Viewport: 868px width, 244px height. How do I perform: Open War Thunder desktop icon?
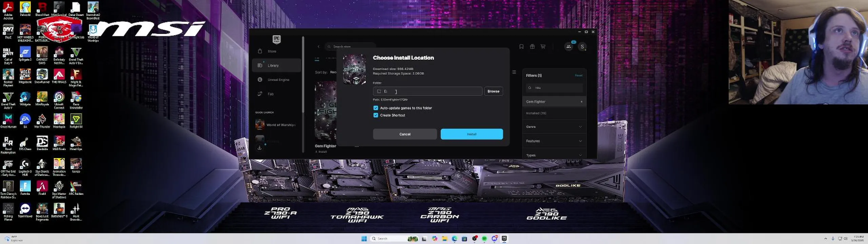[x=42, y=121]
